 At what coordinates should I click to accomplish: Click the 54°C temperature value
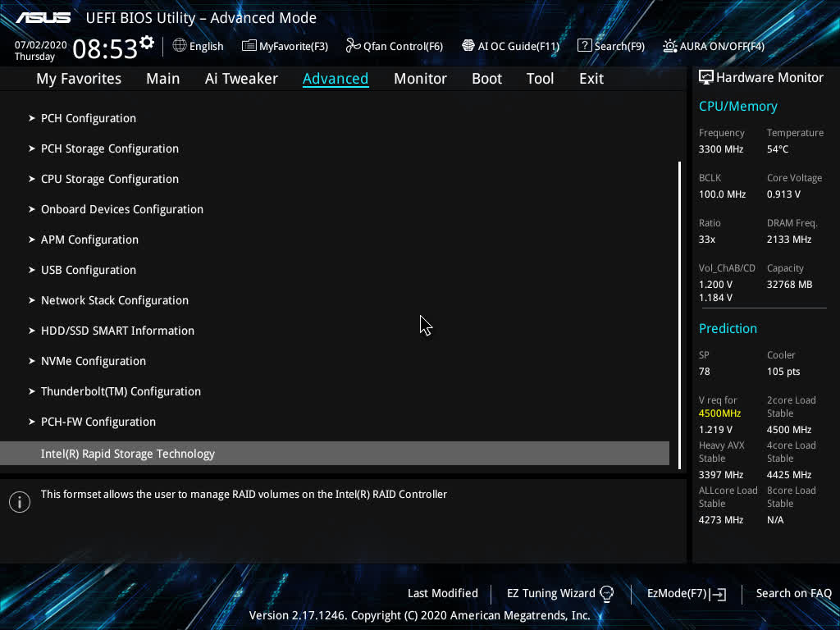point(778,149)
